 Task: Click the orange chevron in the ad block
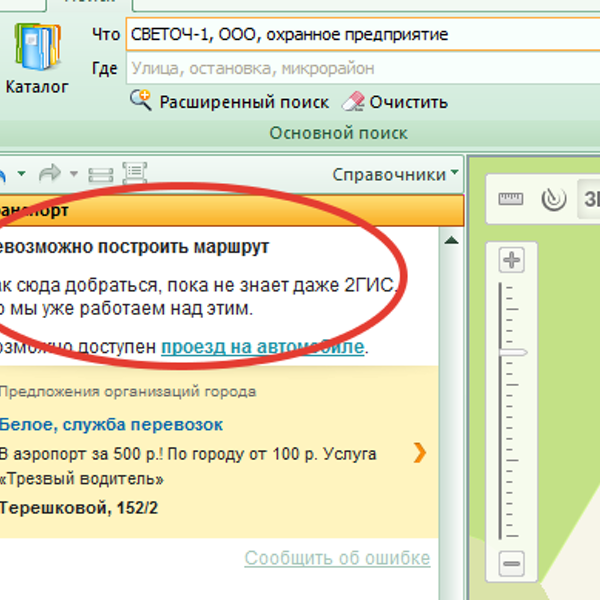(x=420, y=453)
